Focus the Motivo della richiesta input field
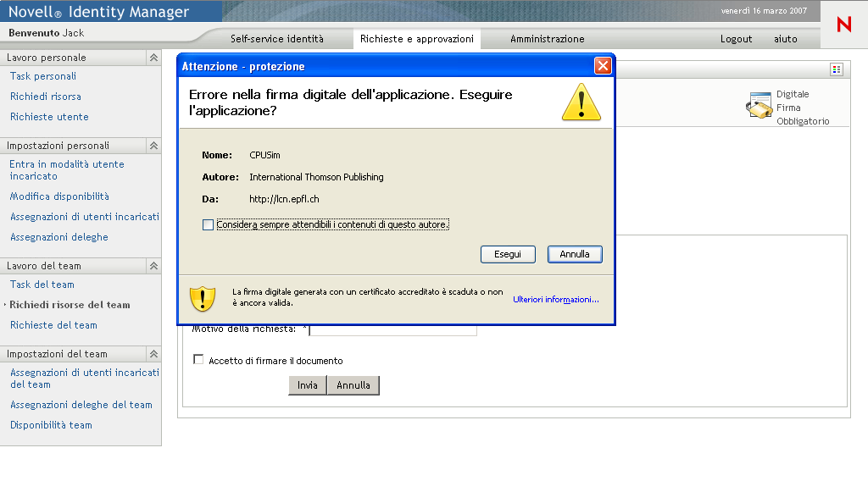The height and width of the screenshot is (492, 868). click(x=393, y=330)
